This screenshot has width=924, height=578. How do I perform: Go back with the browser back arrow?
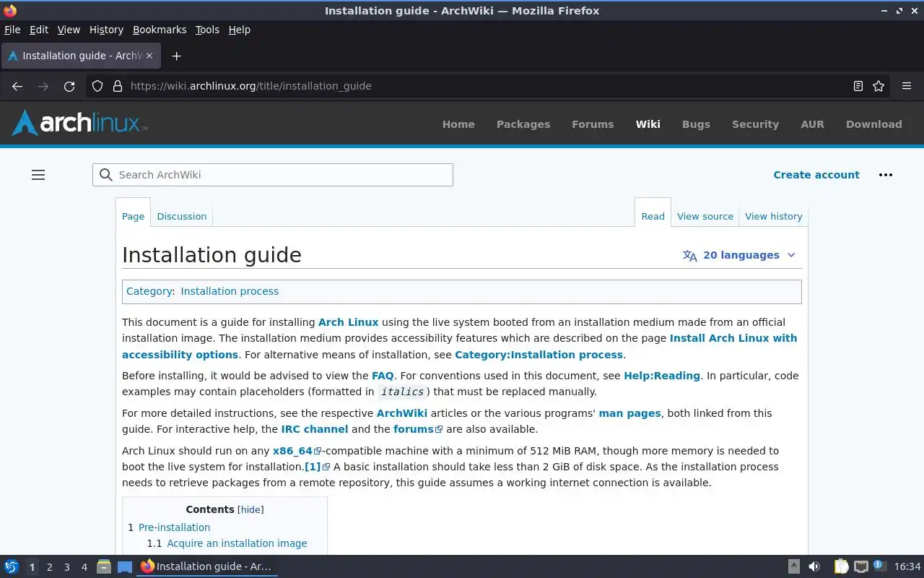tap(17, 86)
